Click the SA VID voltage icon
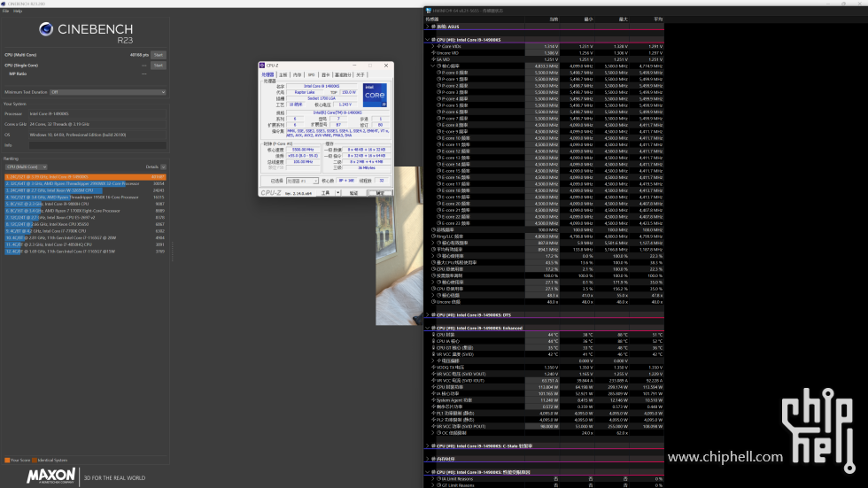 click(x=433, y=59)
